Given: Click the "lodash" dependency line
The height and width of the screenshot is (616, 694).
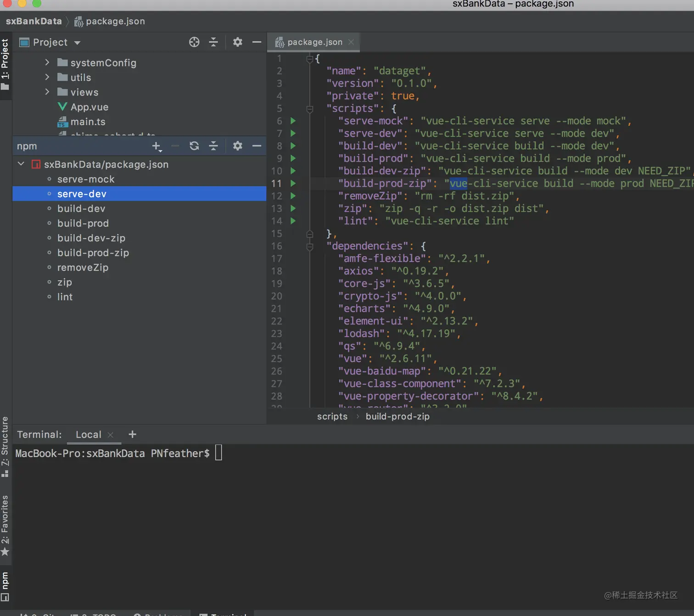Looking at the screenshot, I should tap(399, 333).
